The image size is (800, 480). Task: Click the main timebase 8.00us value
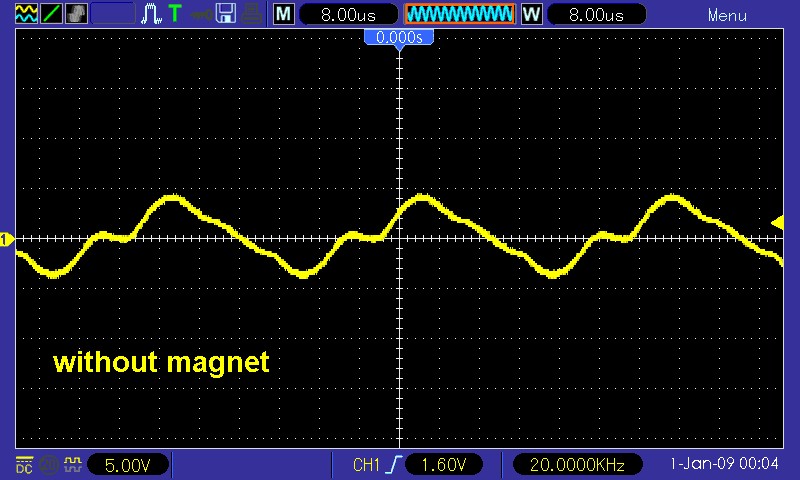pos(348,14)
